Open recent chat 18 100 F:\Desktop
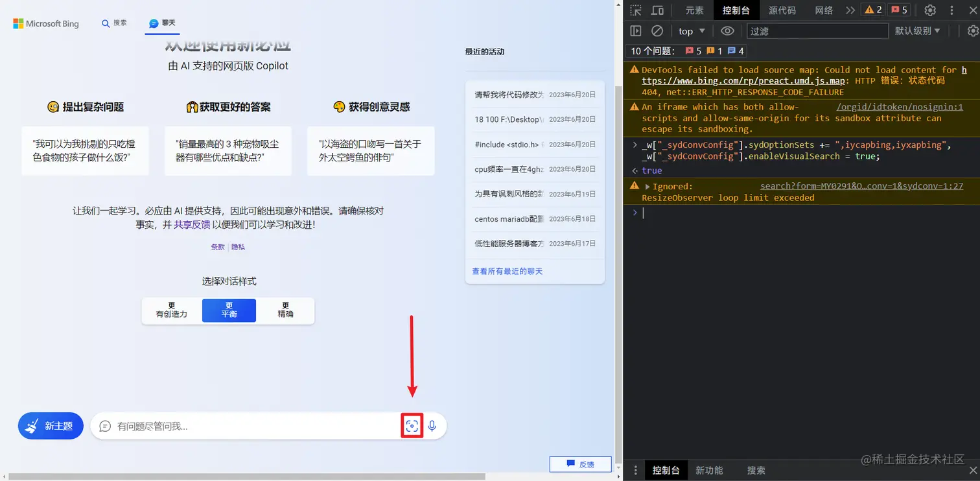This screenshot has width=980, height=481. (535, 119)
